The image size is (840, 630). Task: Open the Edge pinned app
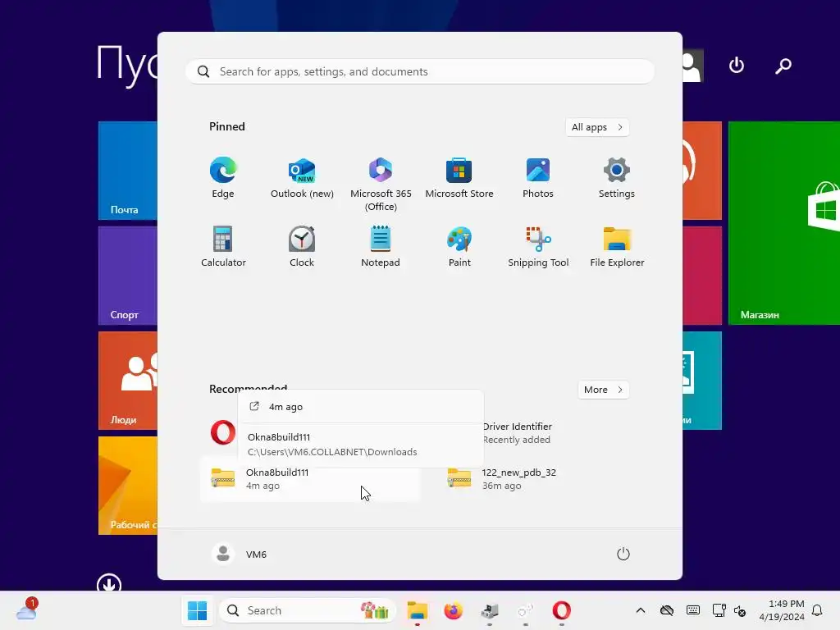click(223, 179)
